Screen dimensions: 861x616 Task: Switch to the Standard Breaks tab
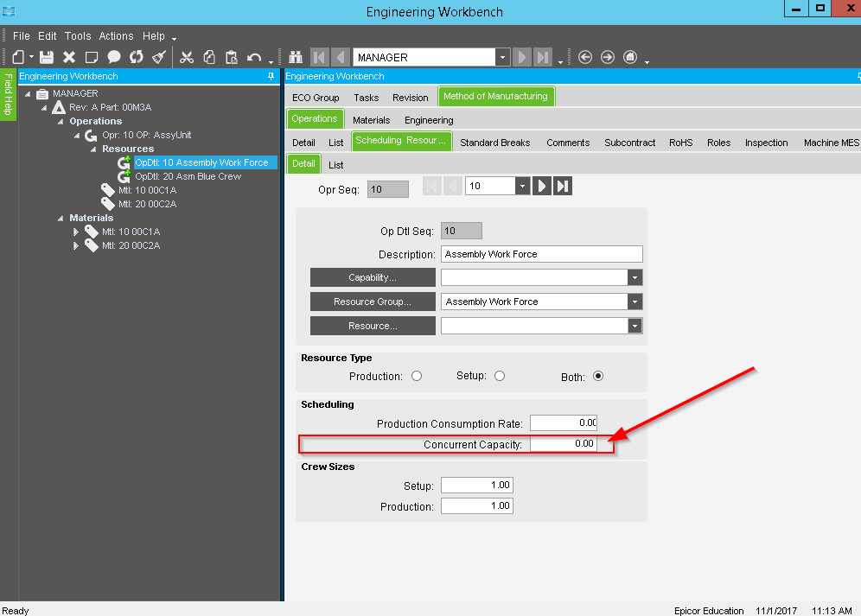496,143
